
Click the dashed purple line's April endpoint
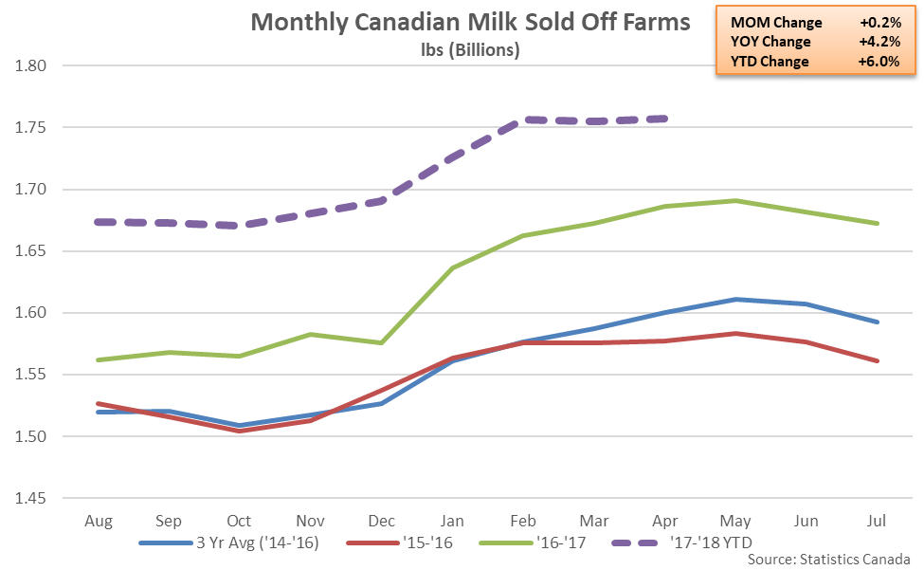663,119
